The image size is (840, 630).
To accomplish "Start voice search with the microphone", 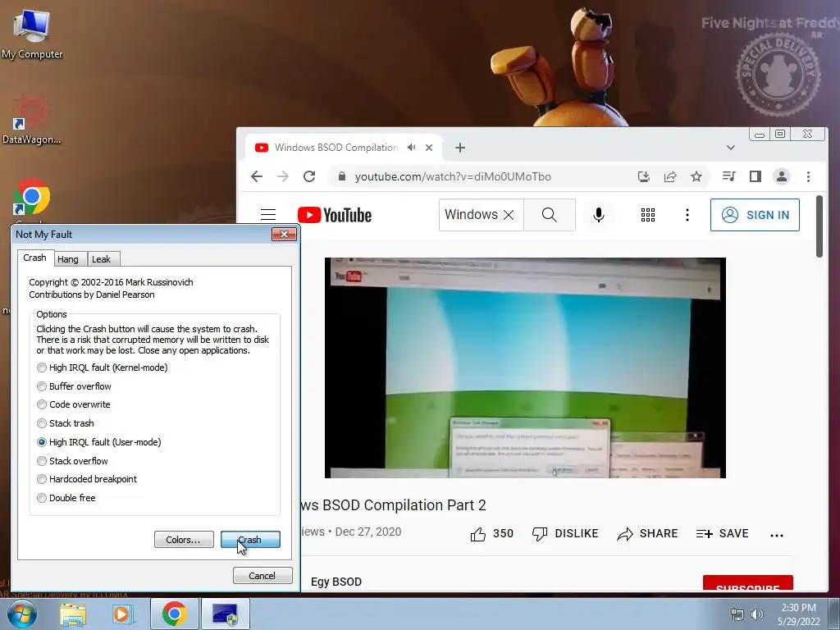I will click(x=599, y=215).
